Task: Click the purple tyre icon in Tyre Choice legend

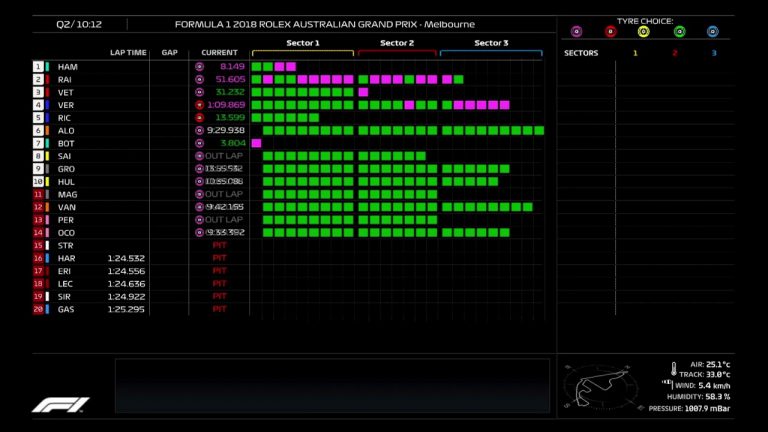Action: 576,32
